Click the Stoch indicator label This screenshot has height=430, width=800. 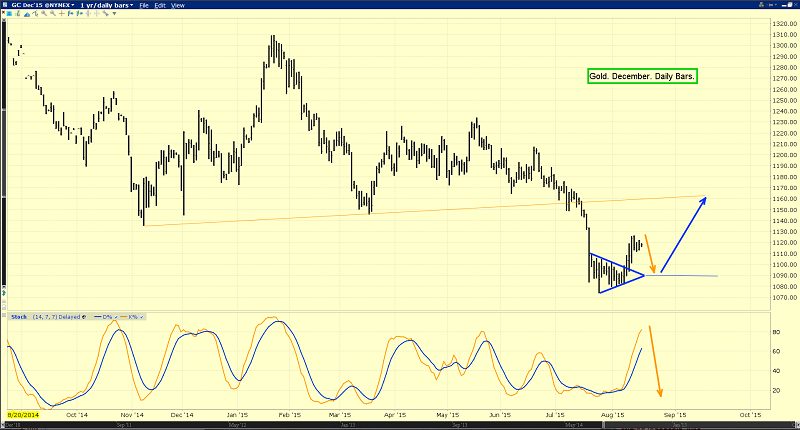(17, 316)
